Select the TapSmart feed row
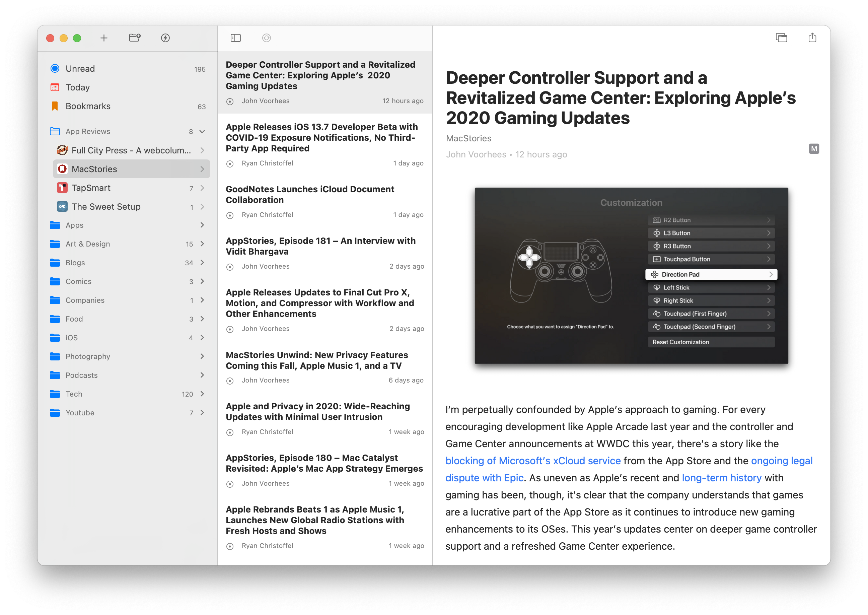868x615 pixels. pos(131,188)
